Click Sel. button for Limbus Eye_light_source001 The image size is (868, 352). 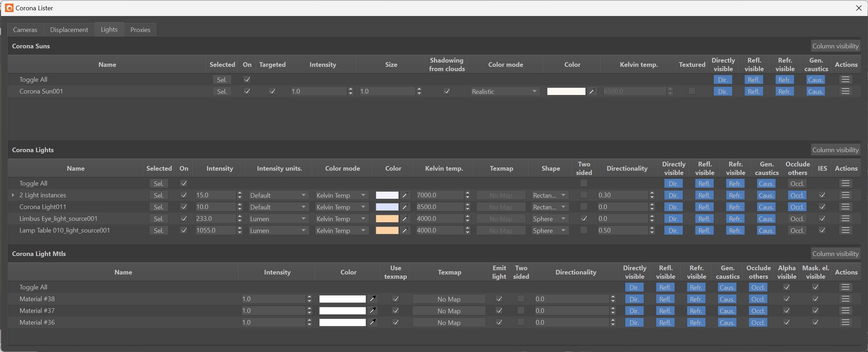click(x=159, y=219)
